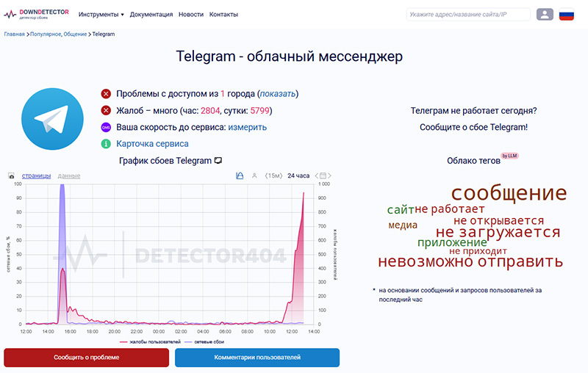This screenshot has width=588, height=373.
Task: Open the user account icon
Action: click(545, 14)
